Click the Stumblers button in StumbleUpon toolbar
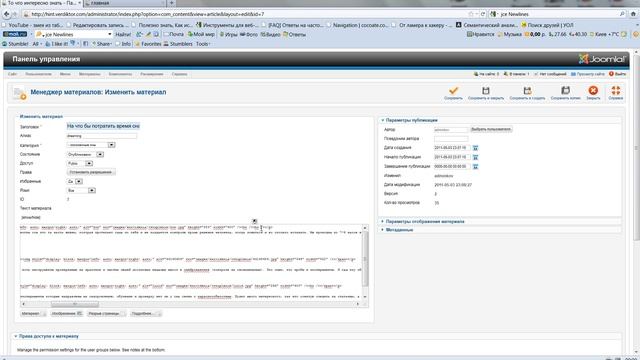The image size is (640, 360). (x=178, y=44)
